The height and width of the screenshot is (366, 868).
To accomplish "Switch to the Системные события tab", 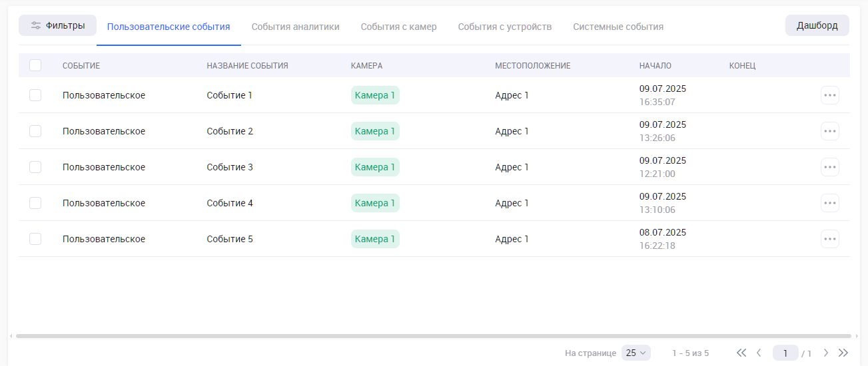I will coord(618,27).
